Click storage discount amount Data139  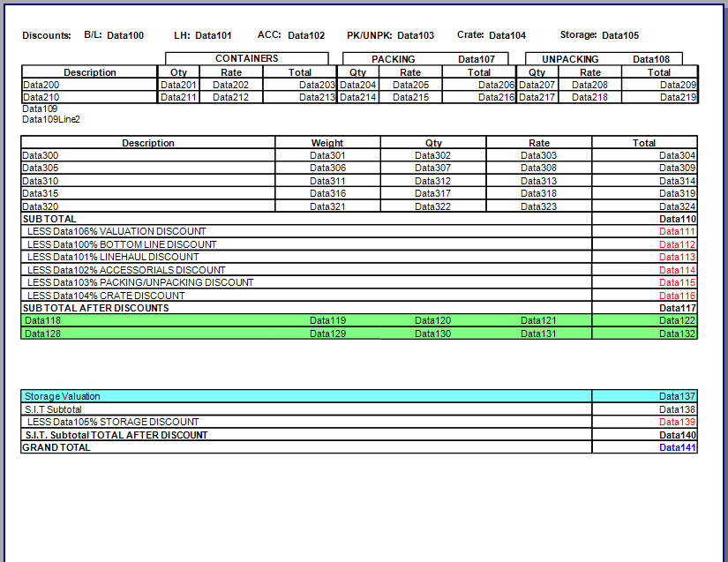[678, 422]
